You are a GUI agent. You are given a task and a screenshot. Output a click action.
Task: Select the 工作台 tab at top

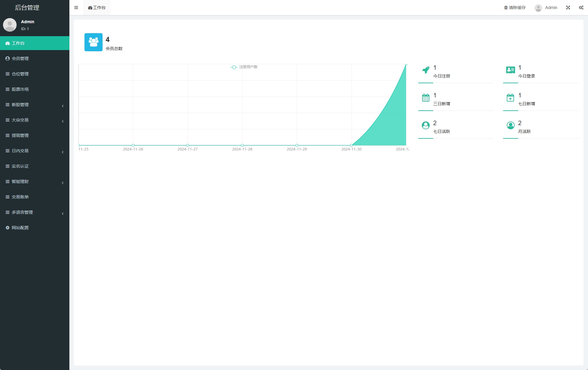(97, 8)
